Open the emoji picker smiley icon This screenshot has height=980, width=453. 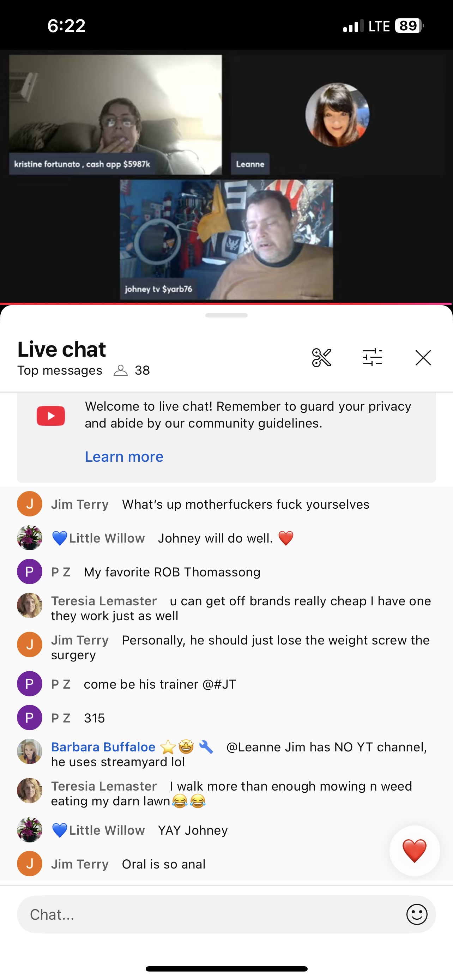coord(417,914)
